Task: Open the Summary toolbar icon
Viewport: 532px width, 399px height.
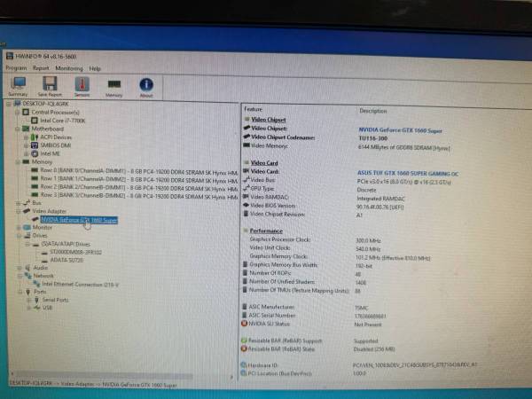Action: [18, 85]
